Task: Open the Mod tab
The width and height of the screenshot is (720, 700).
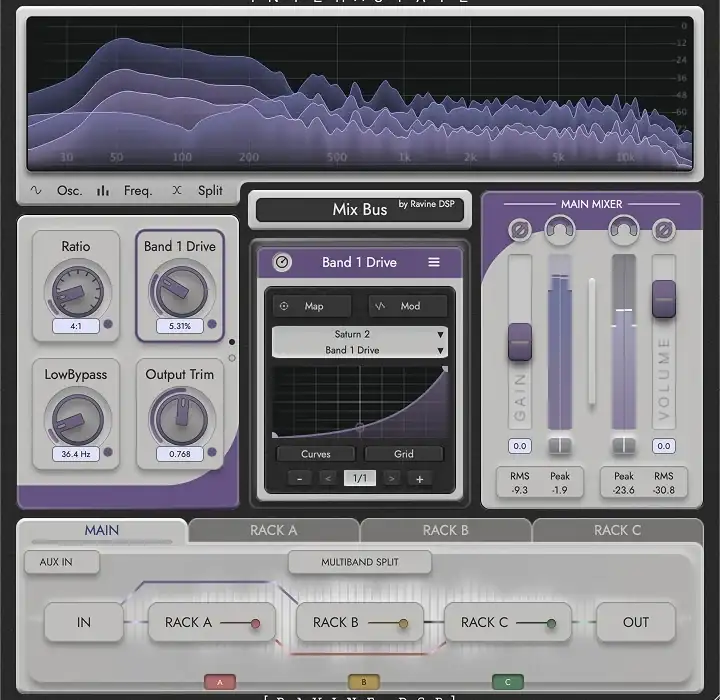Action: (x=408, y=306)
